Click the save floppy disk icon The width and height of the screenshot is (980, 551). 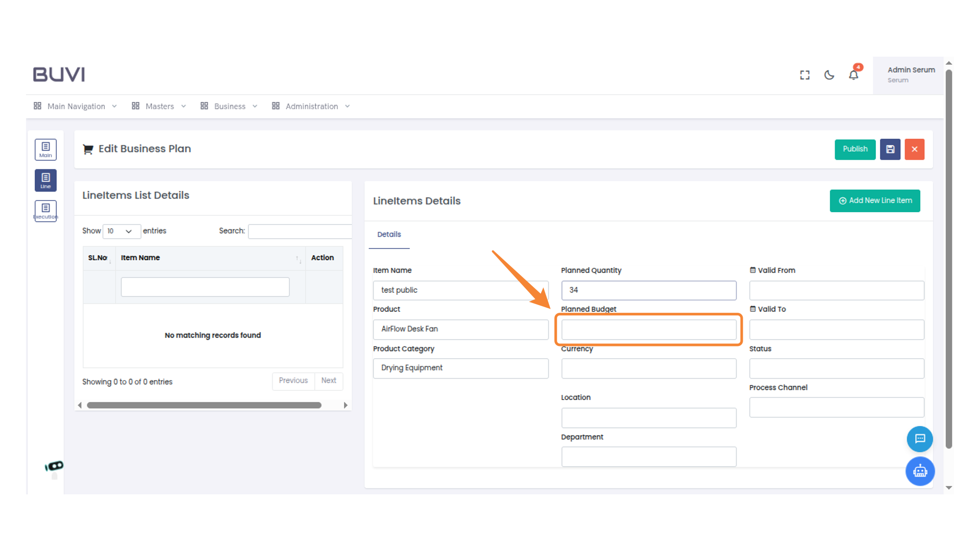point(890,149)
